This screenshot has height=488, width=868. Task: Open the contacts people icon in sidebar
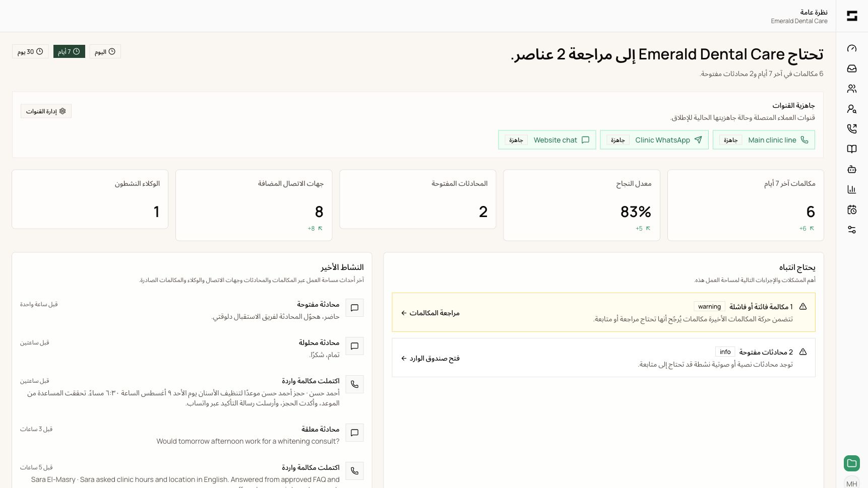click(852, 89)
